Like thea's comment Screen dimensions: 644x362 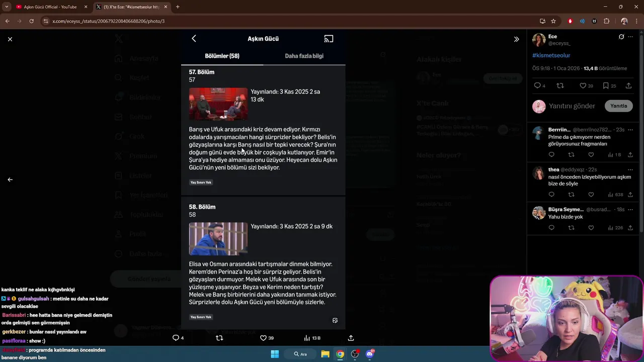pyautogui.click(x=591, y=195)
